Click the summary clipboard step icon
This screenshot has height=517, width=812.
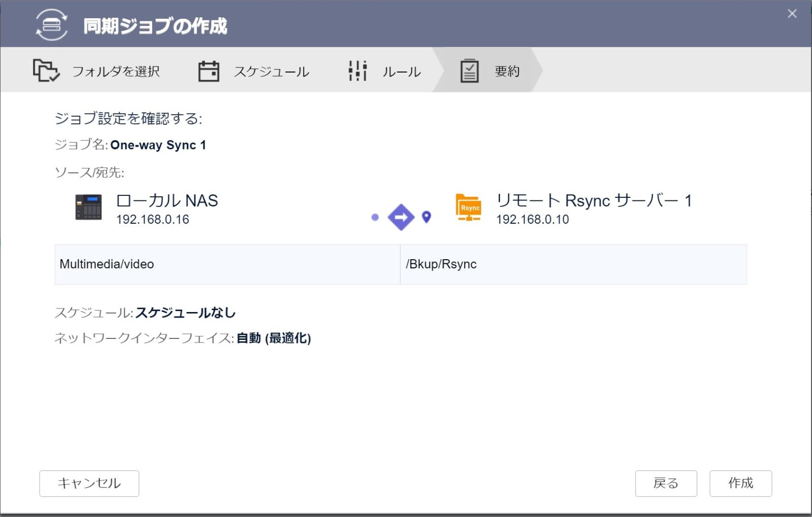tap(469, 71)
